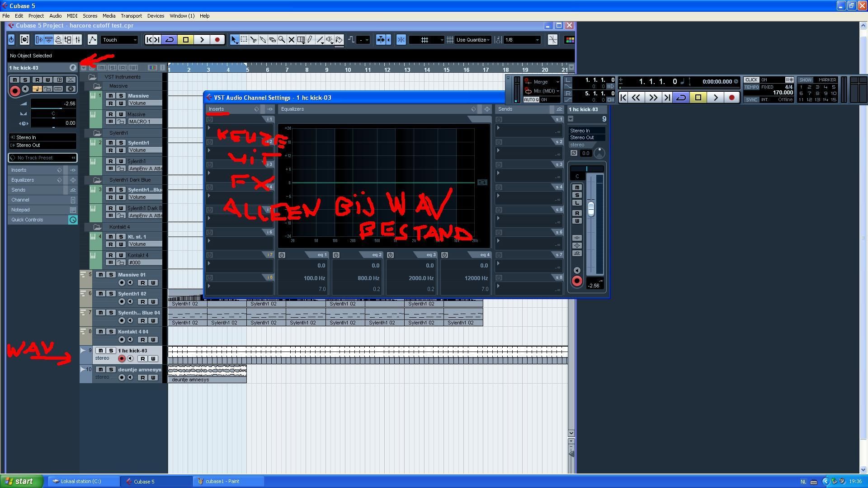Open the Touch automation mode dropdown
This screenshot has height=488, width=868.
pos(119,40)
